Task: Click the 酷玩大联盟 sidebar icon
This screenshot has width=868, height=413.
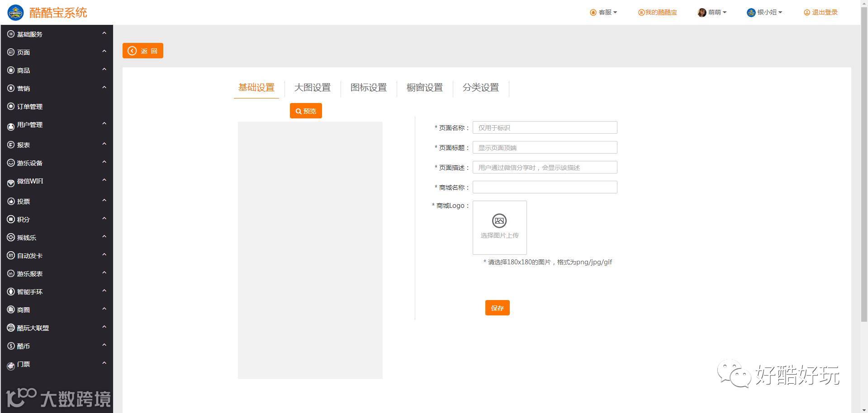Action: [11, 328]
